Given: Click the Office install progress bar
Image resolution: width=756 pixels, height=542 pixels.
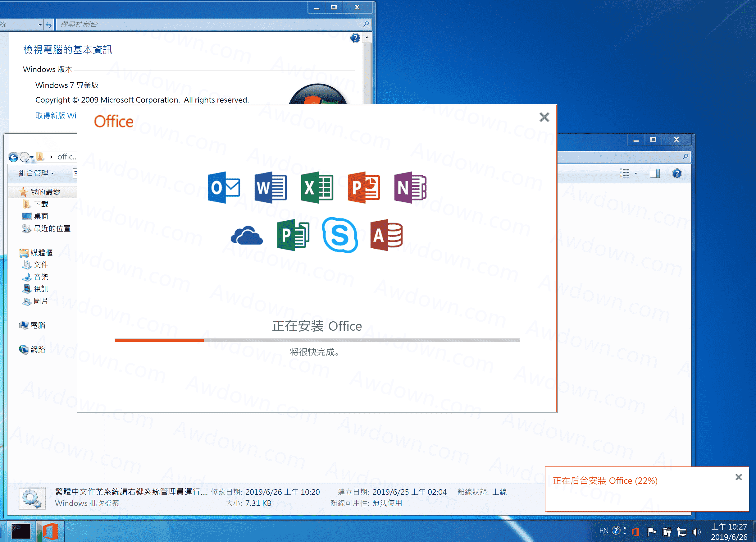Looking at the screenshot, I should point(317,340).
